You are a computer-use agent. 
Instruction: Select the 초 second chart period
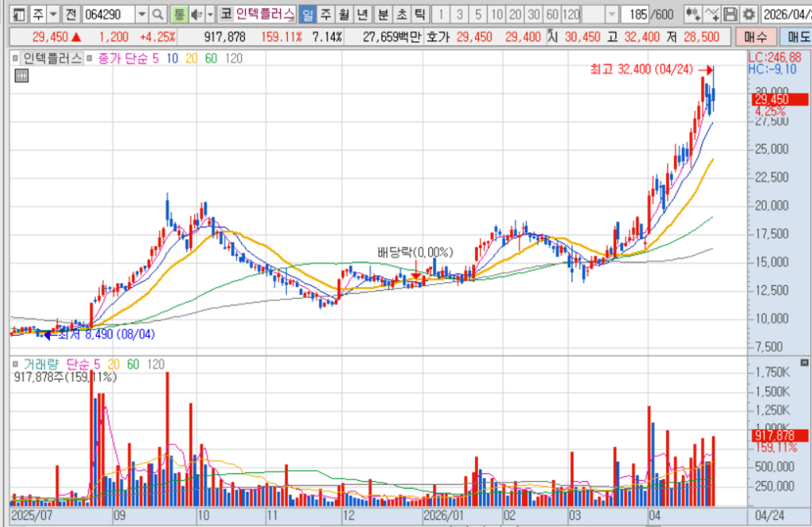401,14
